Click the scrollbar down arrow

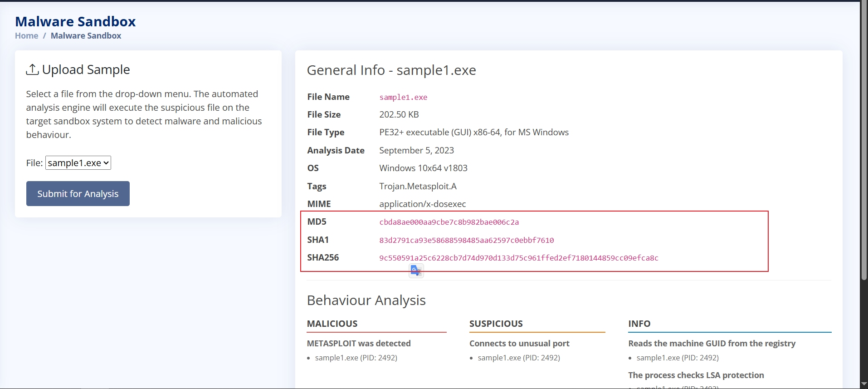point(863,384)
